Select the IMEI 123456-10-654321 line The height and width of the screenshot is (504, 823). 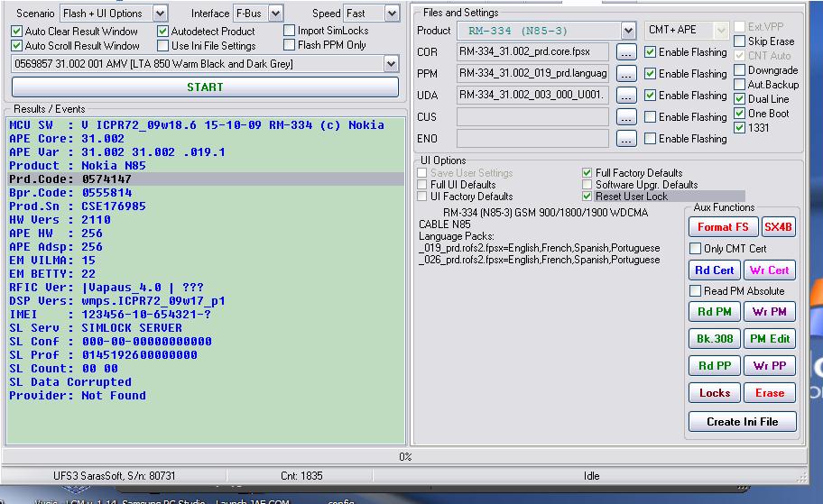pyautogui.click(x=205, y=314)
